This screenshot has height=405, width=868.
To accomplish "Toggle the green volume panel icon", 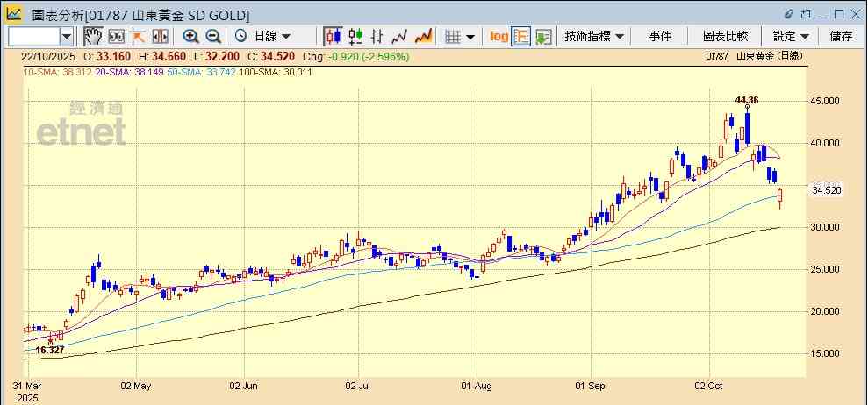I will point(543,36).
